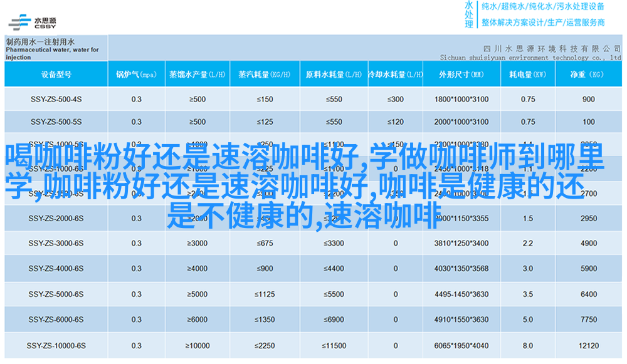Screen dimensions: 627x364
Task: Click the 6065*1950*4040 dimensions cell
Action: click(x=461, y=346)
